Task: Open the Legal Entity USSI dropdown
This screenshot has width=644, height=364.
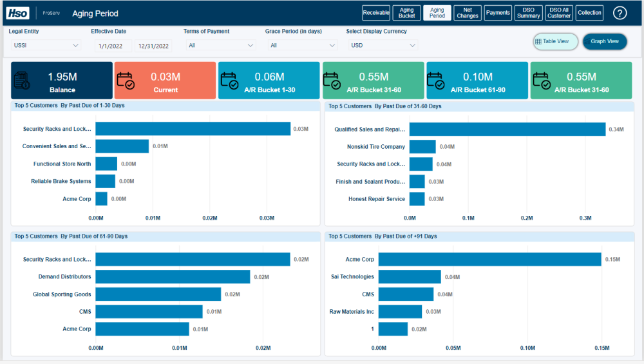Action: coord(46,45)
